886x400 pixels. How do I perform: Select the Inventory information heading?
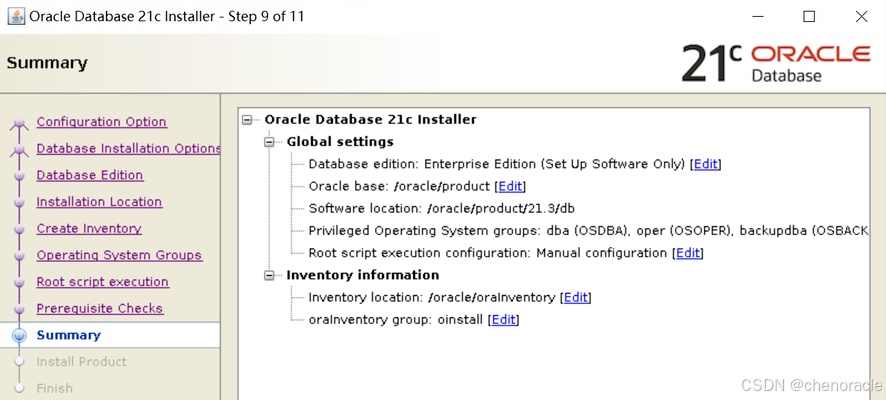point(362,276)
